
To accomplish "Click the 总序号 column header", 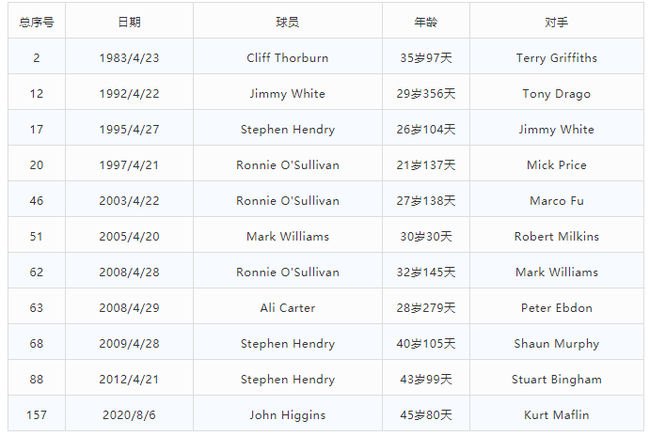I will (36, 21).
